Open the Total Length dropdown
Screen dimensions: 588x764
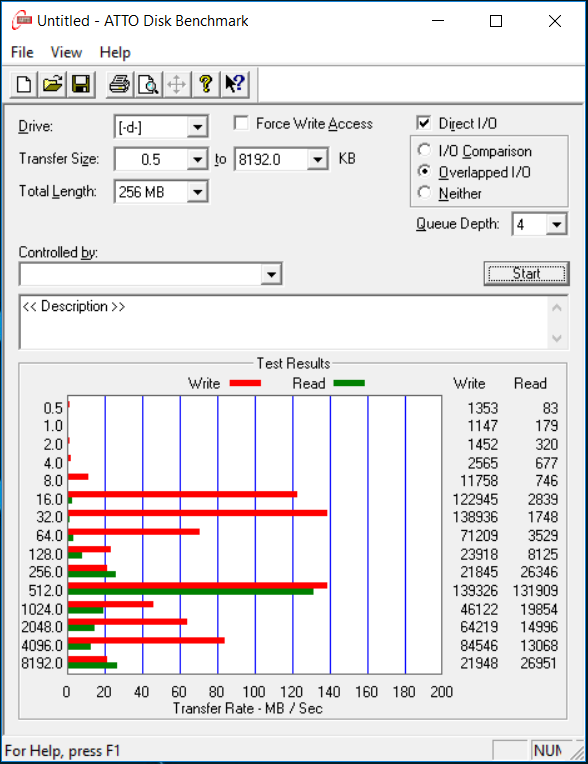(x=197, y=192)
